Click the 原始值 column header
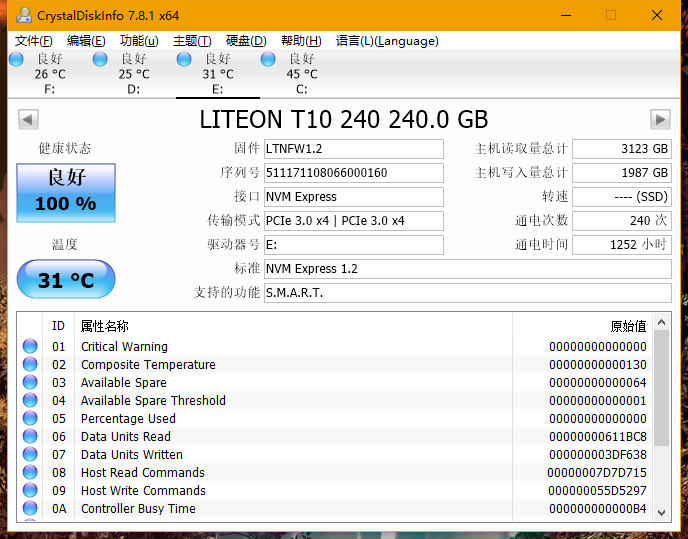The width and height of the screenshot is (688, 539). click(582, 326)
